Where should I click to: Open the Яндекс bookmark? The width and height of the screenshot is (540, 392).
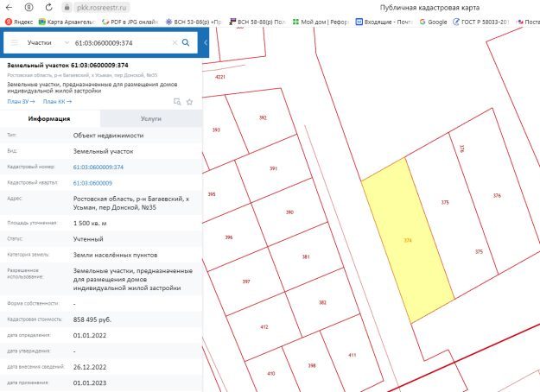tap(19, 22)
